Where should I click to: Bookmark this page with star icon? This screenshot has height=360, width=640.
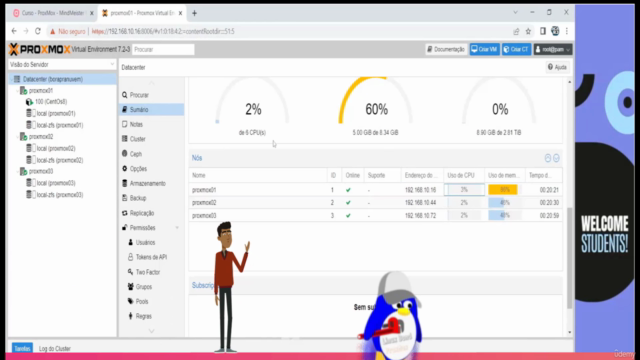tap(528, 31)
